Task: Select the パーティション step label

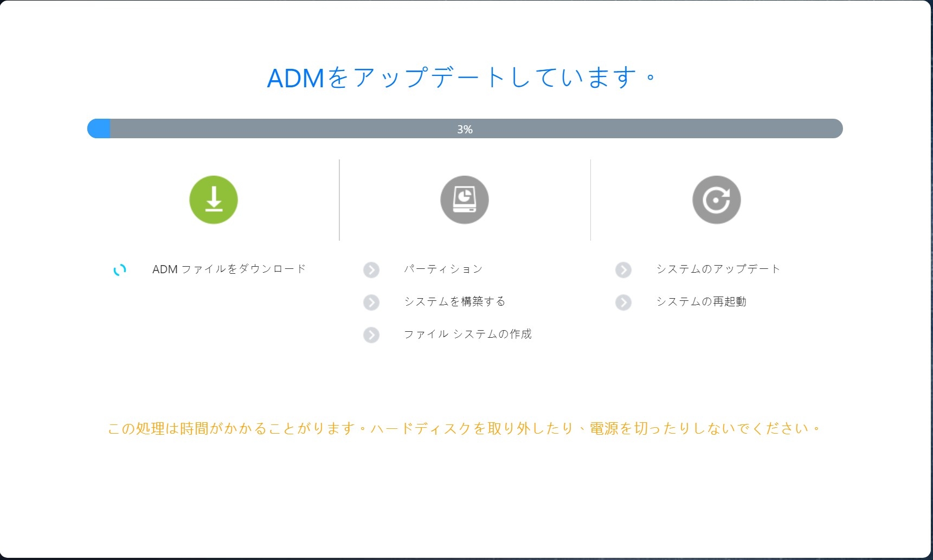Action: coord(443,269)
